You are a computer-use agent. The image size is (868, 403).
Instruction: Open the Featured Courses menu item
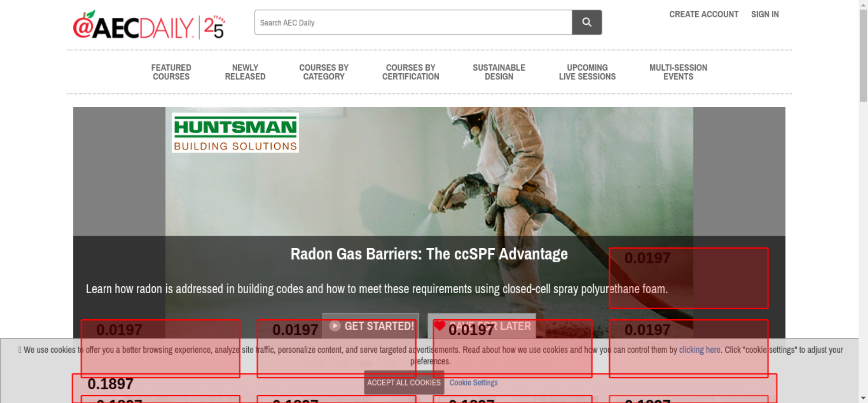point(171,72)
